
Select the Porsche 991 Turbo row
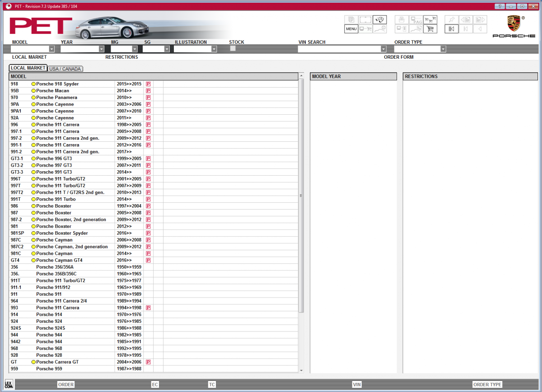154,199
